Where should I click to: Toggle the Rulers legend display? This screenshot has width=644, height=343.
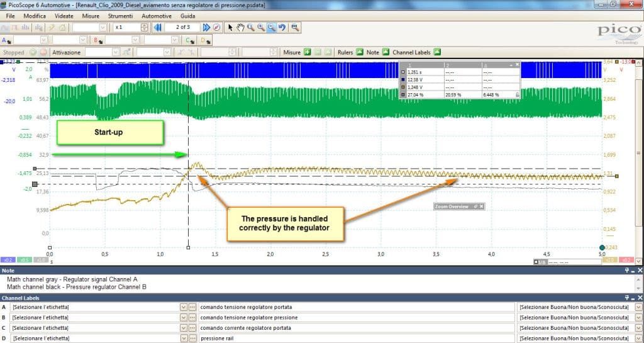click(x=360, y=52)
